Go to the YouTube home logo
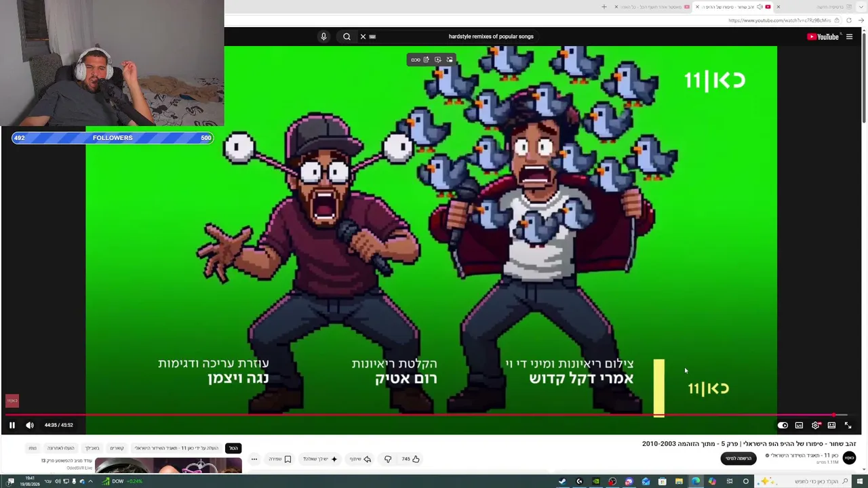 pyautogui.click(x=823, y=37)
